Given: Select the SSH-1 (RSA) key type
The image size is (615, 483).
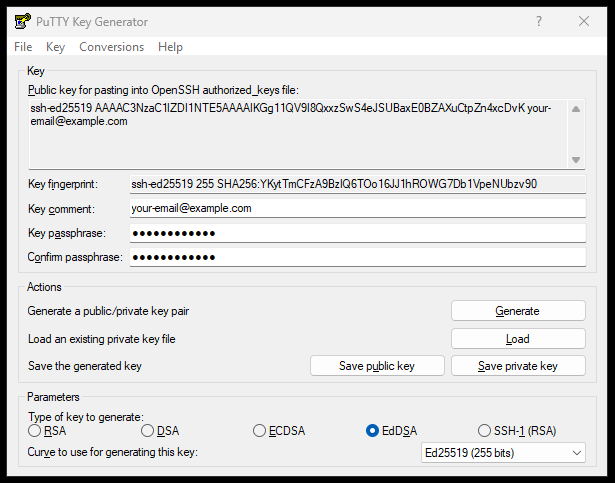Looking at the screenshot, I should [x=486, y=431].
